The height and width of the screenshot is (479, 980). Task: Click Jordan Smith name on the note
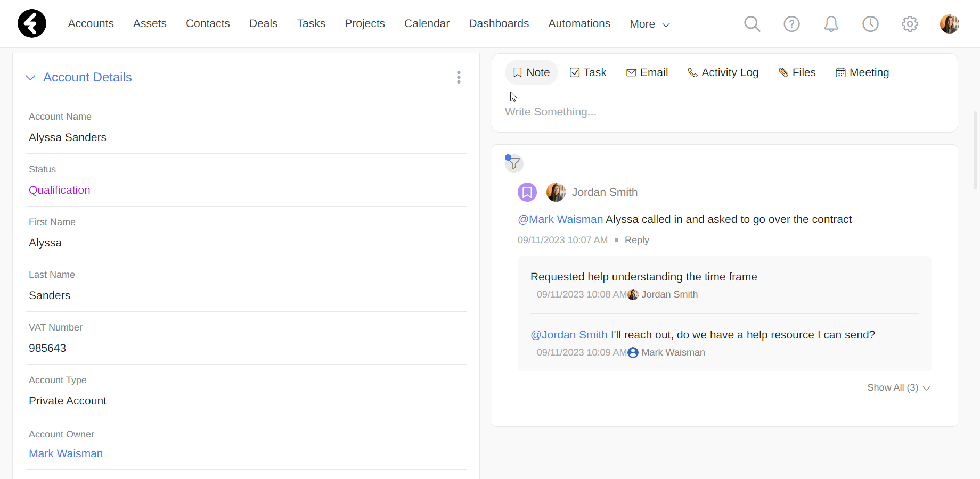click(605, 192)
